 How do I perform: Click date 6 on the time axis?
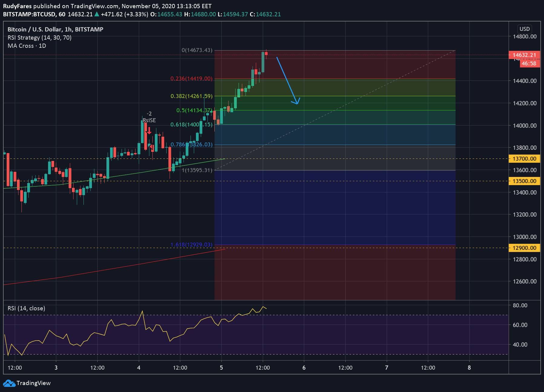coord(304,368)
